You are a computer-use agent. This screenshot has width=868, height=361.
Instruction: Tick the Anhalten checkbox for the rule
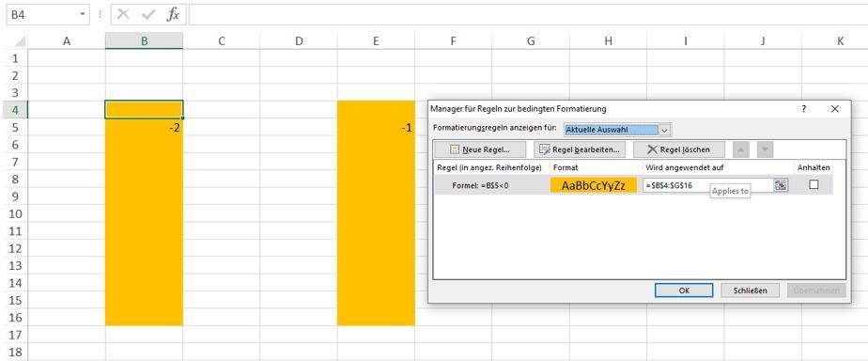(814, 185)
